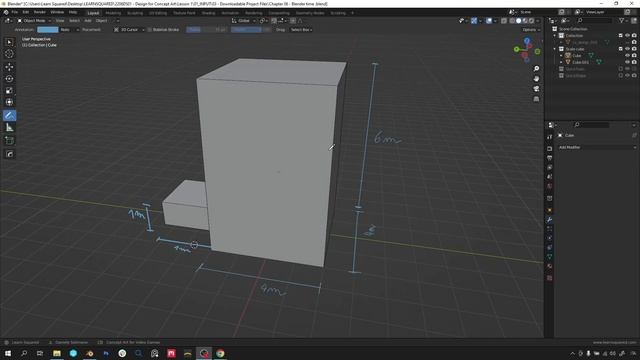
Task: Collapse the Collection tree arrow in outliner
Action: (x=555, y=36)
